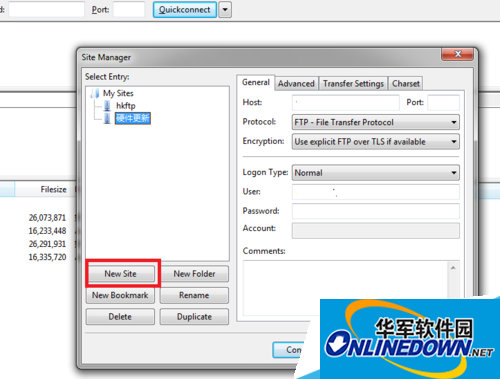The height and width of the screenshot is (379, 500).
Task: Rename the selected site entry
Action: (194, 295)
